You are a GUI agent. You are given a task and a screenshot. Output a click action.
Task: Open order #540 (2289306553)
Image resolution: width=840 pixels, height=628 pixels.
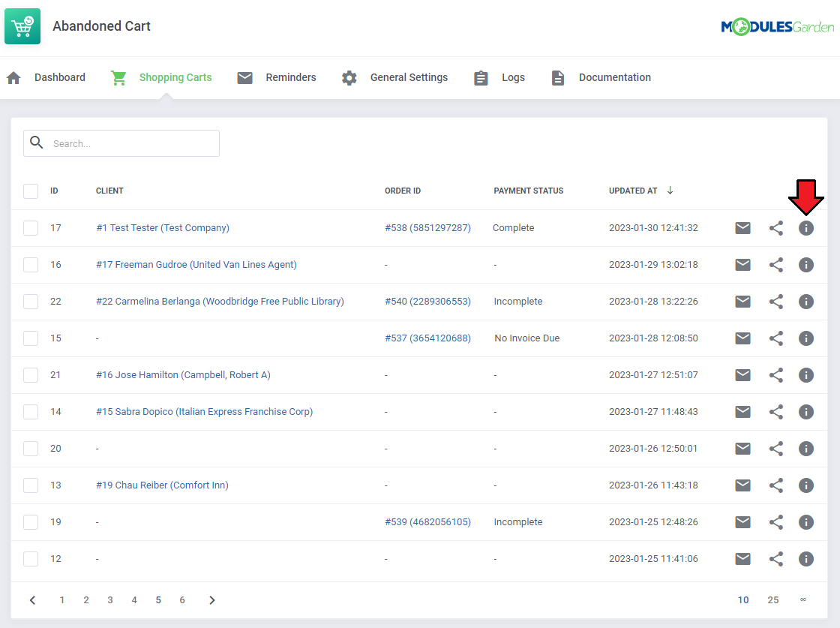click(x=427, y=301)
